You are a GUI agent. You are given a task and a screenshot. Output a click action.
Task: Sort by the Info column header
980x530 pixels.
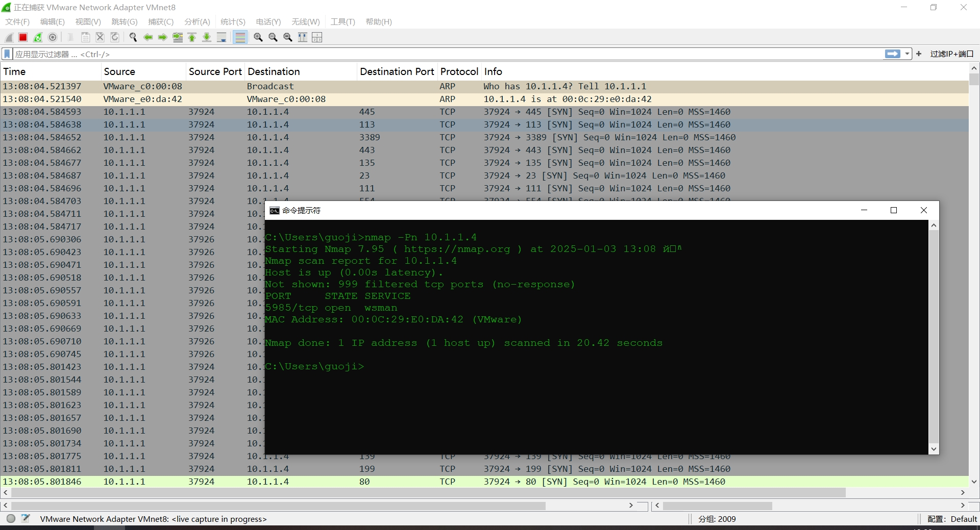(x=725, y=71)
